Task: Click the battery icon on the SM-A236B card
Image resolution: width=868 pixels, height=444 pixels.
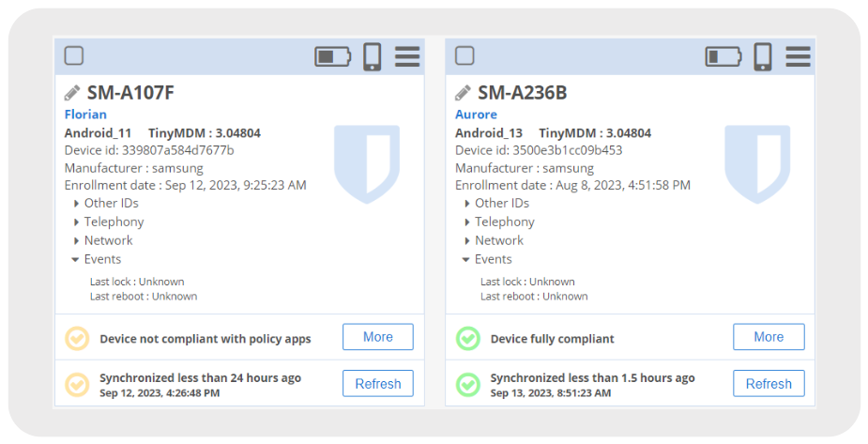Action: (723, 56)
